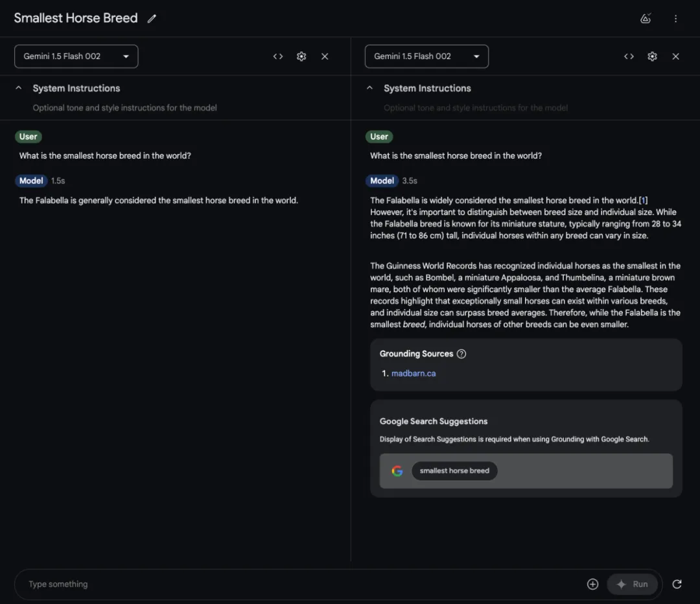Click the left panel's user question text
700x604 pixels.
(x=105, y=156)
